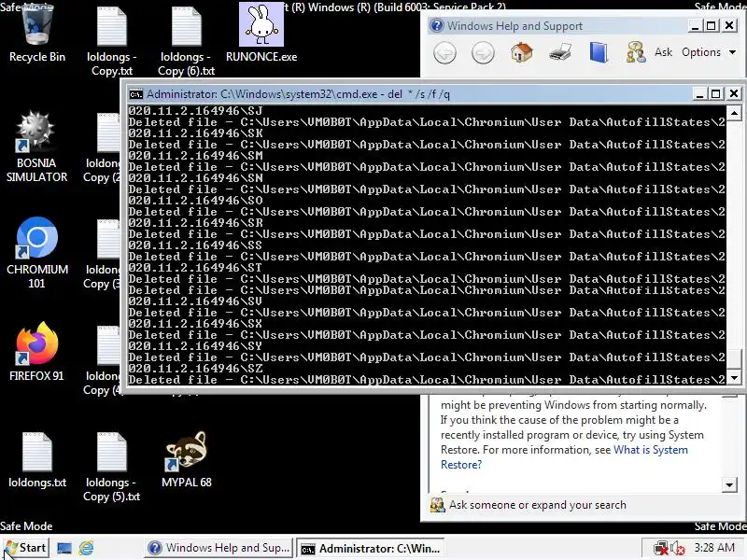
Task: Click the muted volume tray icon
Action: [678, 548]
